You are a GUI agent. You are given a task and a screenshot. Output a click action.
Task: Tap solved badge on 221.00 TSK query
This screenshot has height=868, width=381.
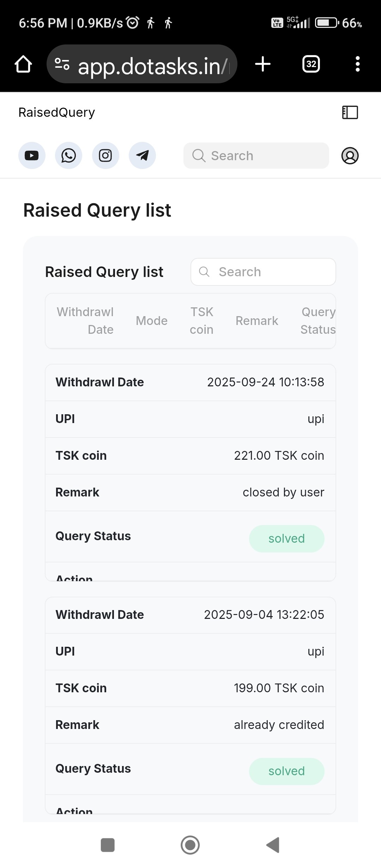(286, 539)
